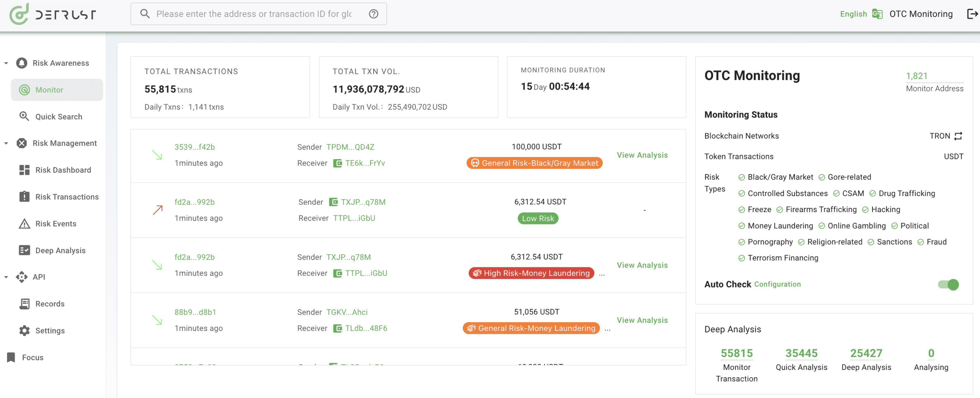
Task: Click the Risk Dashboard icon
Action: coord(24,169)
